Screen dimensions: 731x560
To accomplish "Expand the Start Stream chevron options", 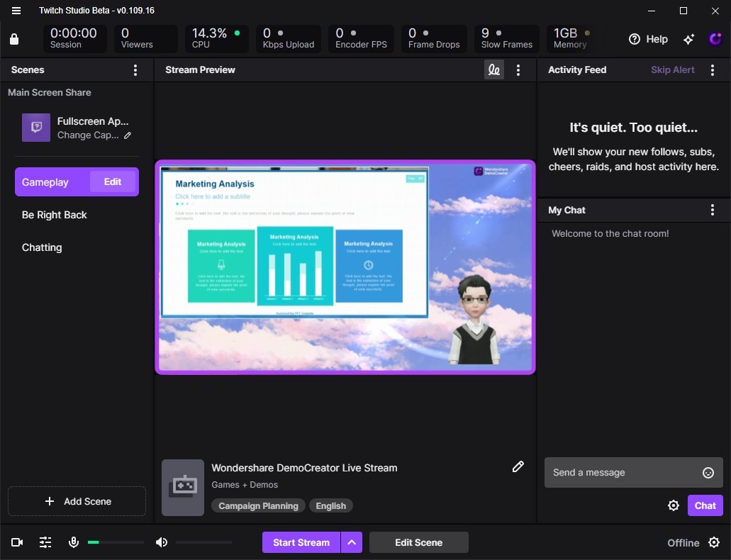I will (x=352, y=542).
